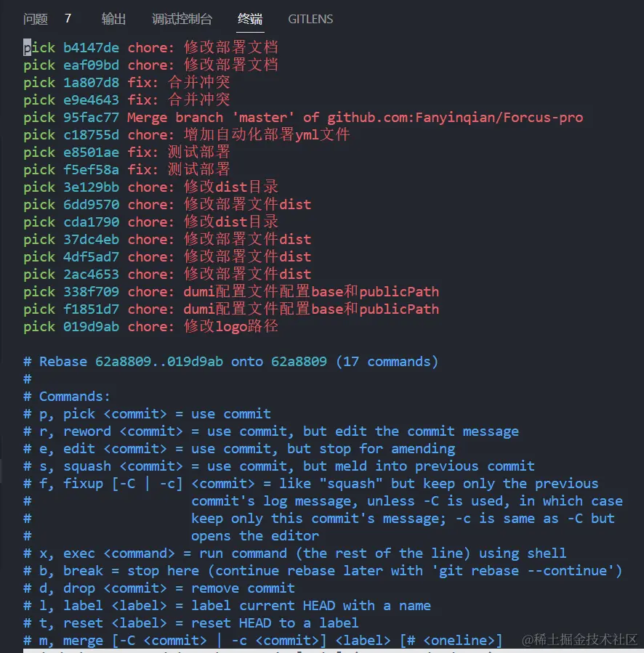Click the fixup command help line

coord(311,484)
